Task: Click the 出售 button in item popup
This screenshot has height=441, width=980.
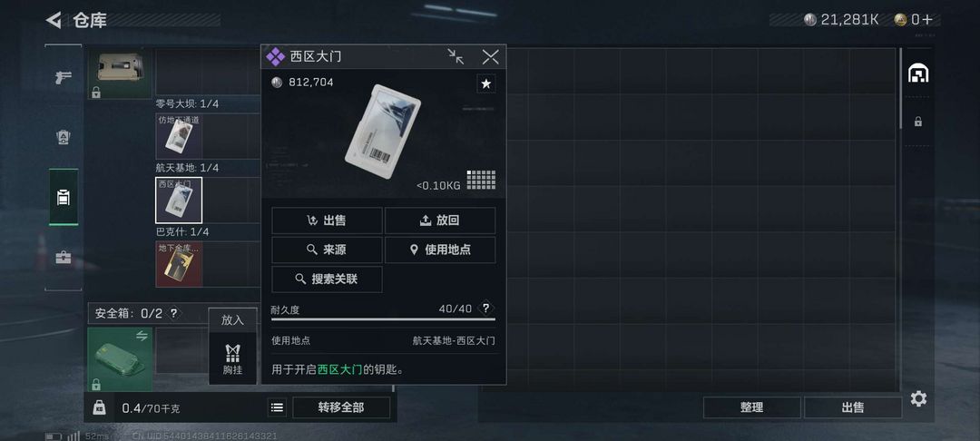Action: [x=327, y=220]
